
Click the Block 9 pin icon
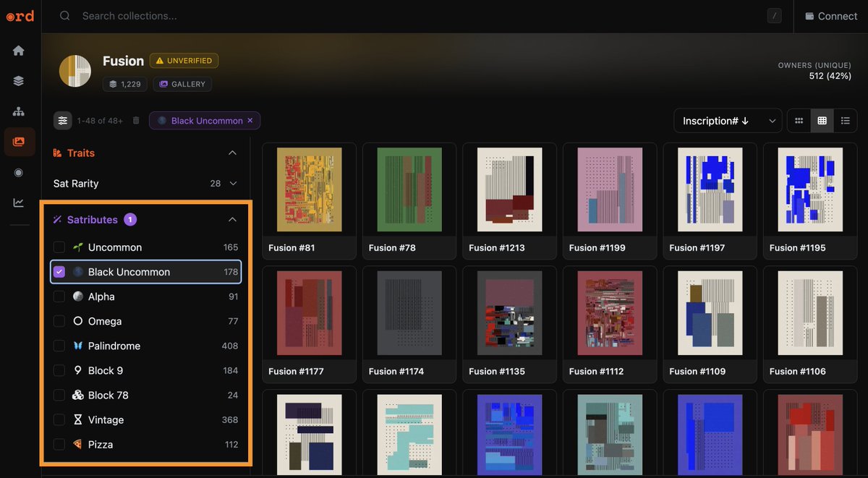[78, 370]
